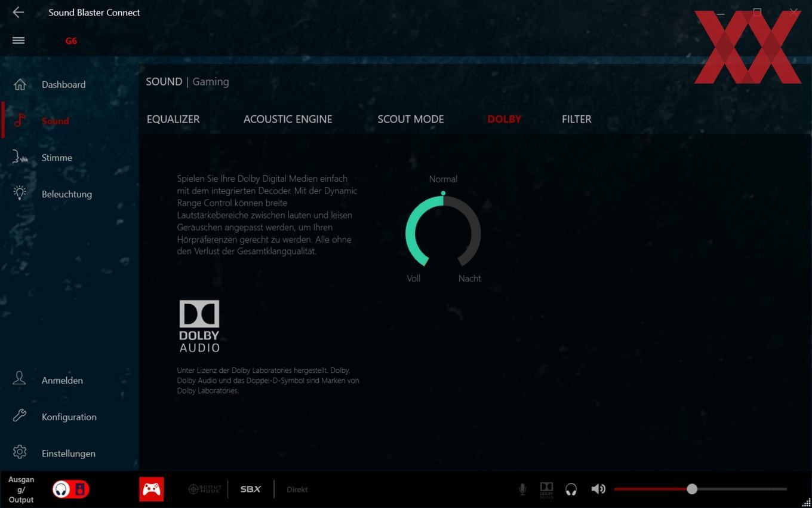Toggle Scout Mode in bottom bar
Screen dimensions: 812x508
(x=205, y=489)
